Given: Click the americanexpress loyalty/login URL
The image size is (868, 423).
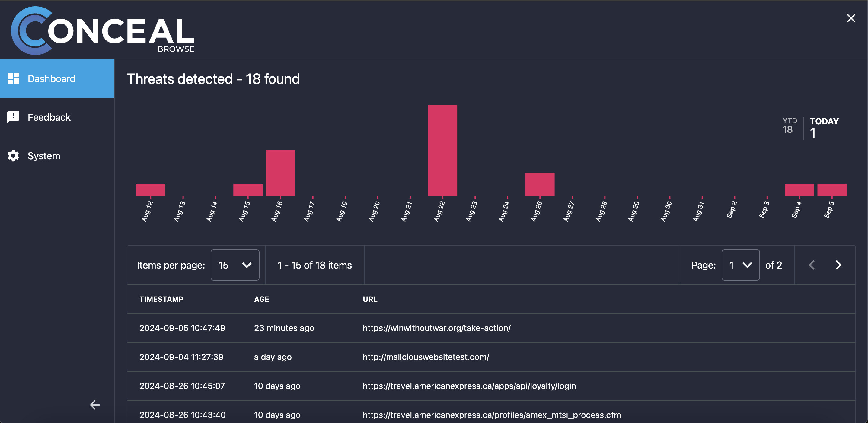Looking at the screenshot, I should coord(469,386).
